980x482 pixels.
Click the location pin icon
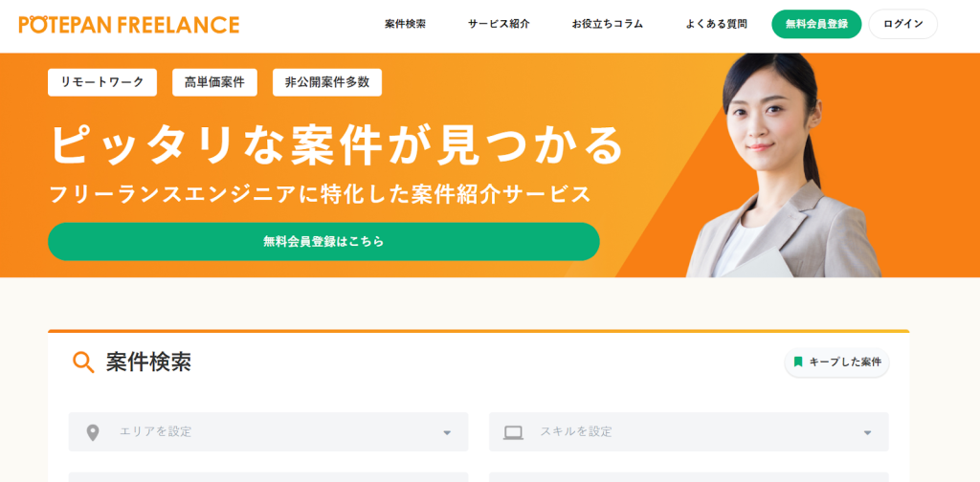pos(93,432)
